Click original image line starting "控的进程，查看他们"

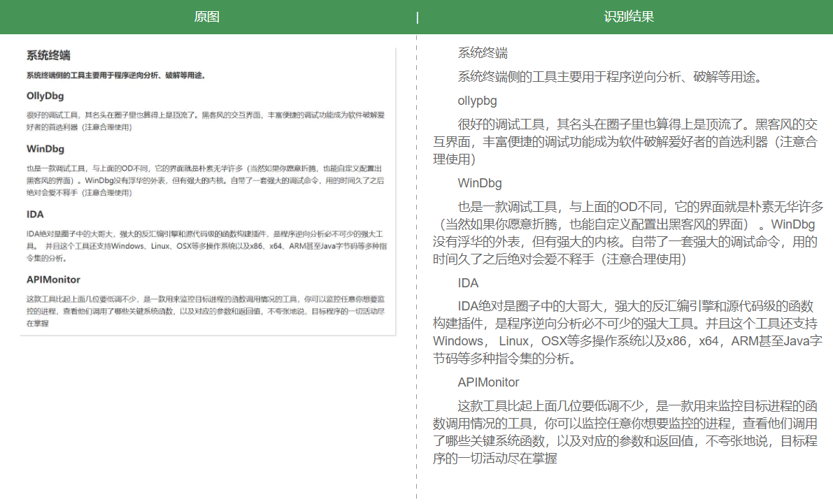tap(206, 311)
